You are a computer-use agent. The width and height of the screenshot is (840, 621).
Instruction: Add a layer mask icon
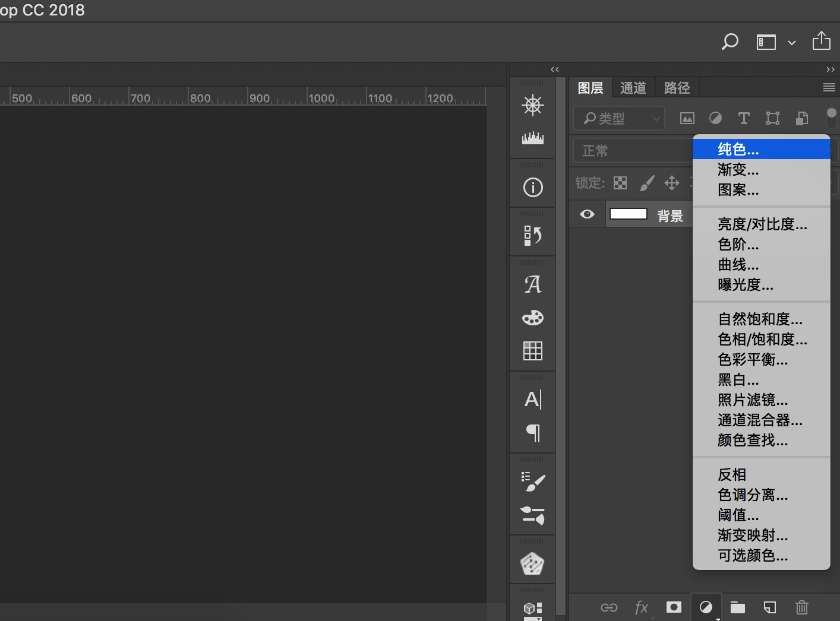pos(674,607)
